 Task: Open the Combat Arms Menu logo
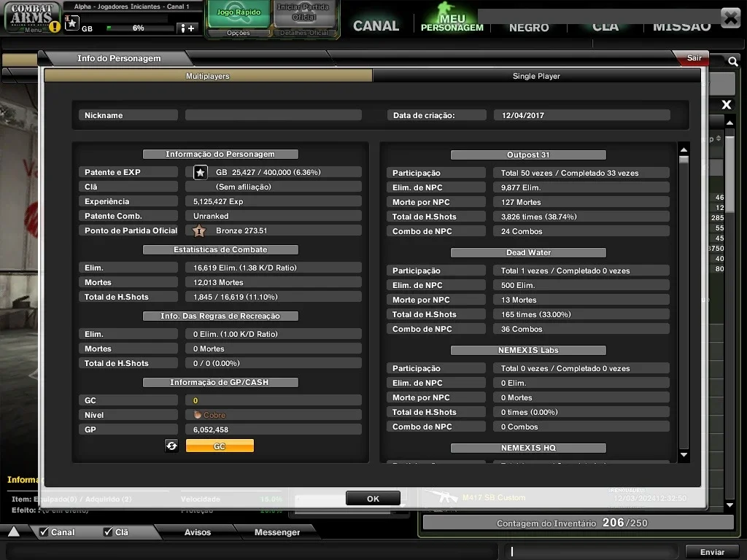coord(31,17)
